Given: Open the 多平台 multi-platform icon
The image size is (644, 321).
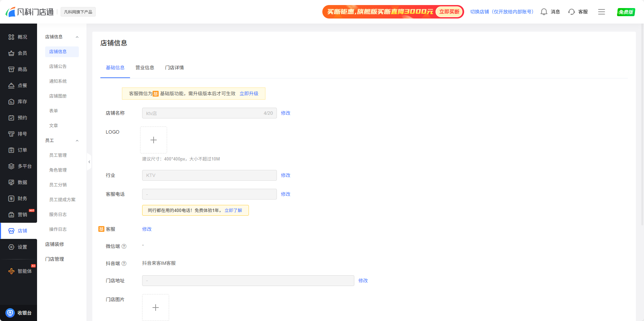Looking at the screenshot, I should point(11,166).
